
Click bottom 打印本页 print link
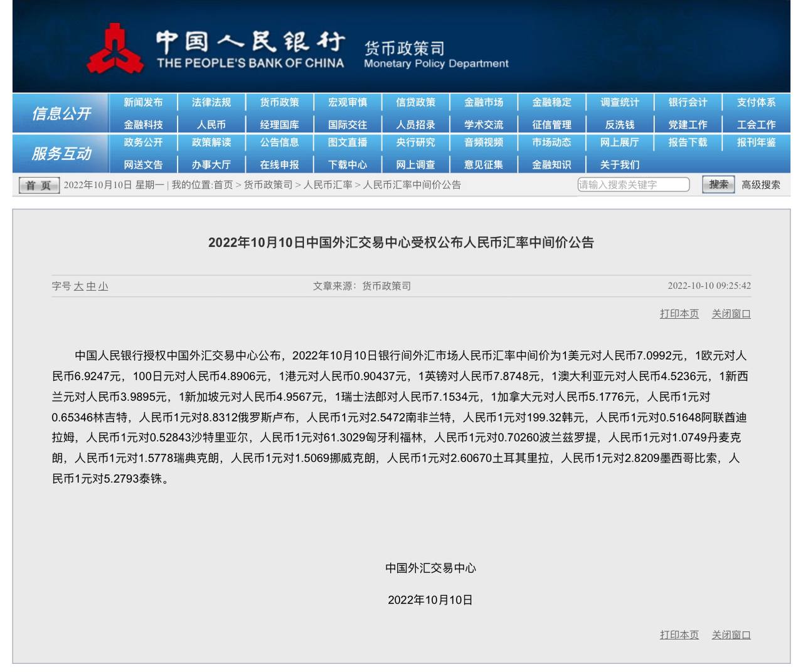[x=679, y=635]
